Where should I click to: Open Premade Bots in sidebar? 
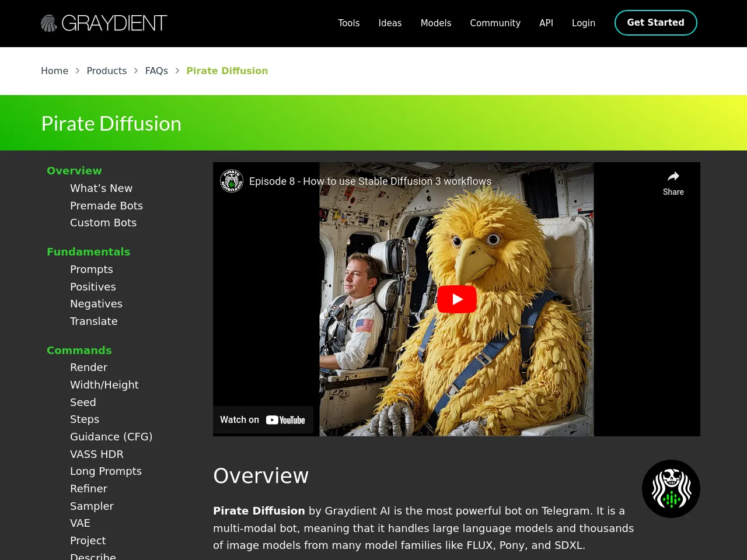click(x=106, y=206)
